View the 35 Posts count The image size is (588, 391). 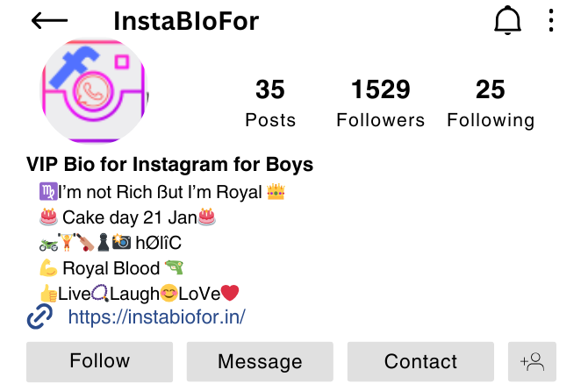point(270,103)
